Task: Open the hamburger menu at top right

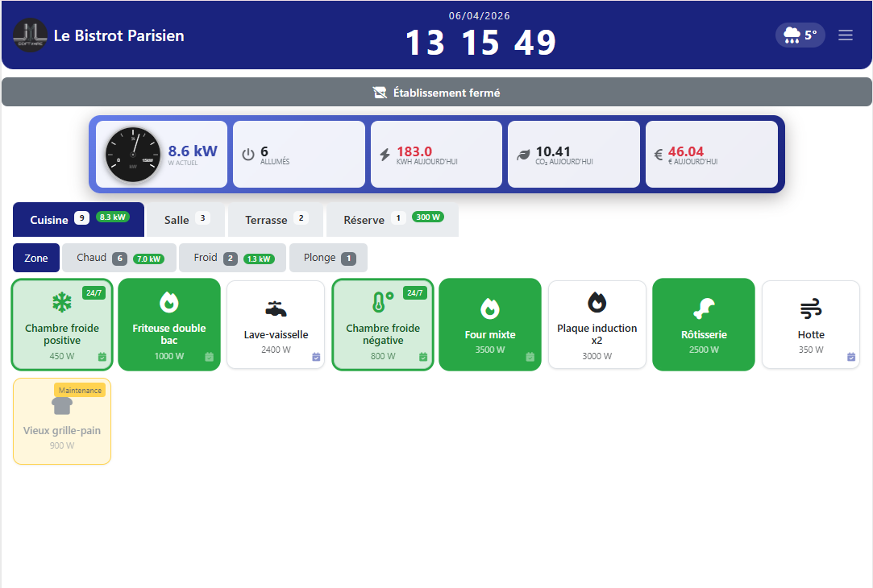Action: click(x=845, y=35)
